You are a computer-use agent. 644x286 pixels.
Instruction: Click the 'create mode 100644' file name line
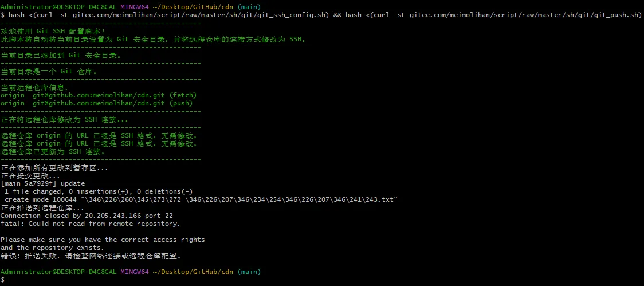[x=201, y=199]
